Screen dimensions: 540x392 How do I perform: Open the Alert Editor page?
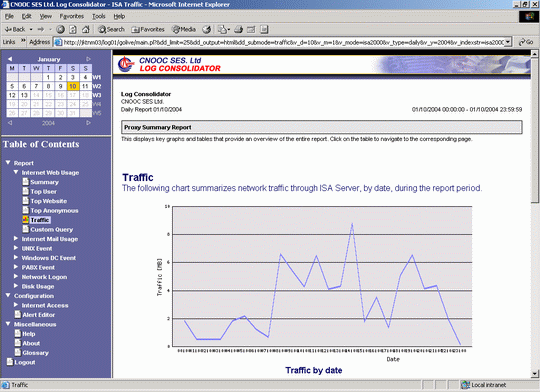pos(38,315)
